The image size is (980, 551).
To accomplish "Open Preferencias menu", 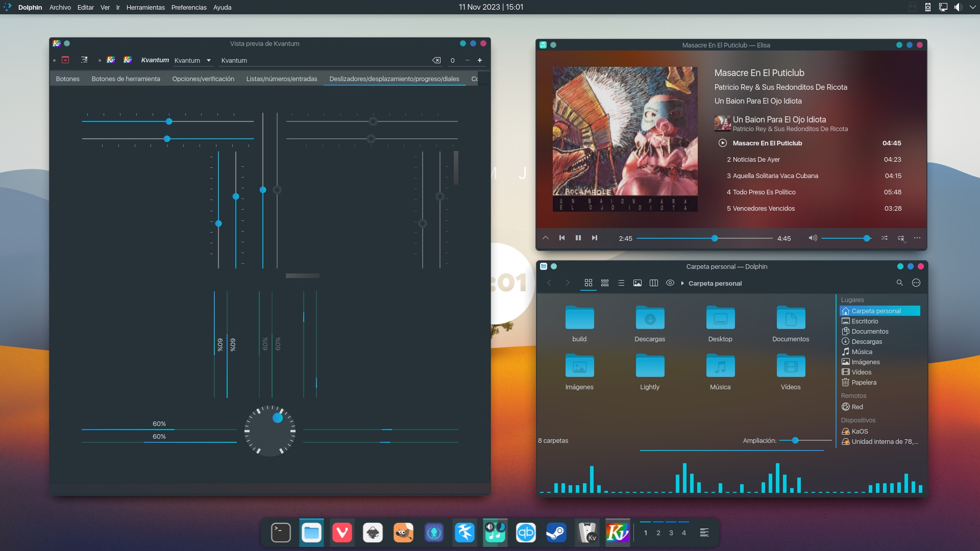I will tap(189, 7).
